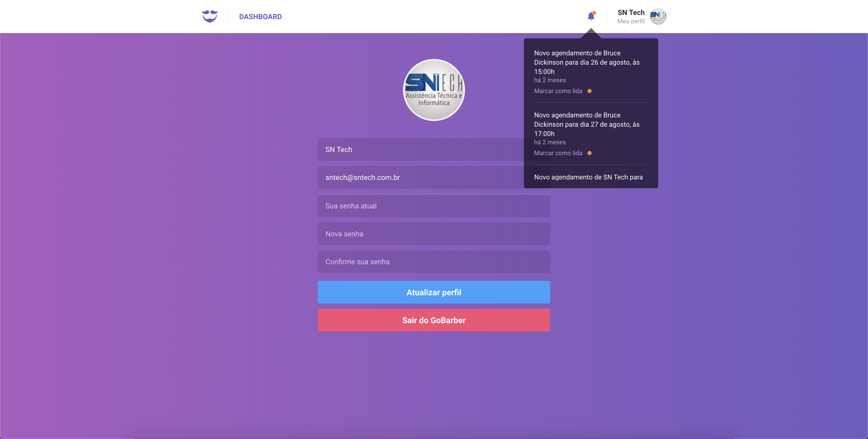This screenshot has width=868, height=439.
Task: Select the 27 de agosto notification text
Action: [x=587, y=124]
